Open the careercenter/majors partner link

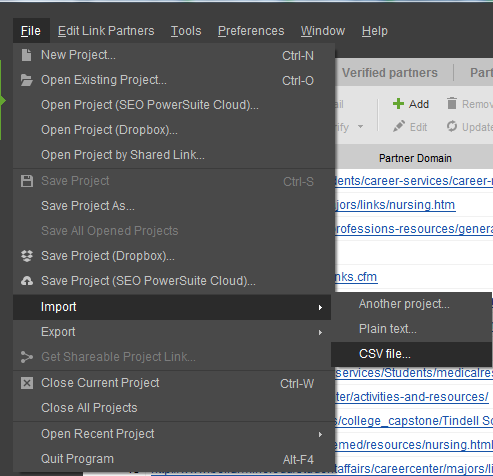(x=413, y=469)
